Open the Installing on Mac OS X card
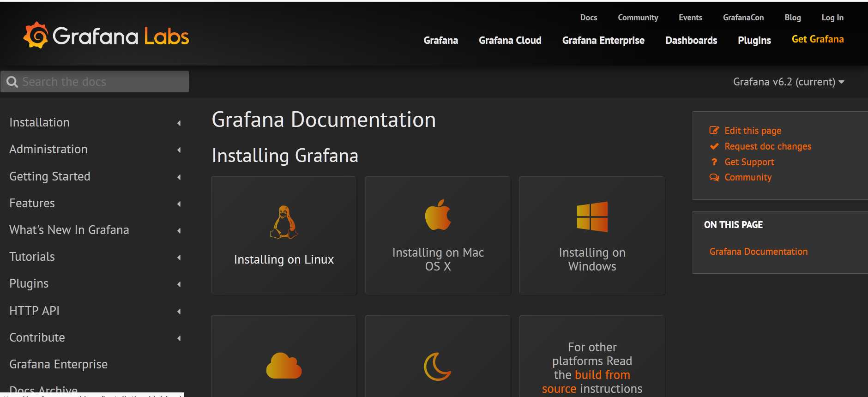 coord(438,235)
